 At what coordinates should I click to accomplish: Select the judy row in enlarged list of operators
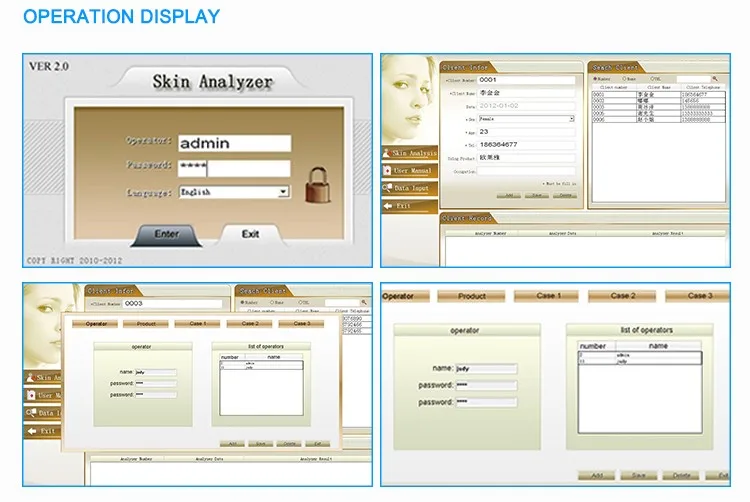pyautogui.click(x=640, y=361)
